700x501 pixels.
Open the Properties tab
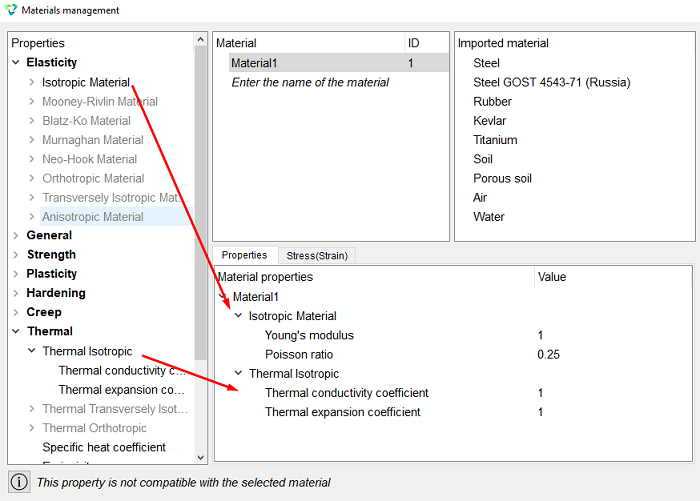pyautogui.click(x=245, y=255)
